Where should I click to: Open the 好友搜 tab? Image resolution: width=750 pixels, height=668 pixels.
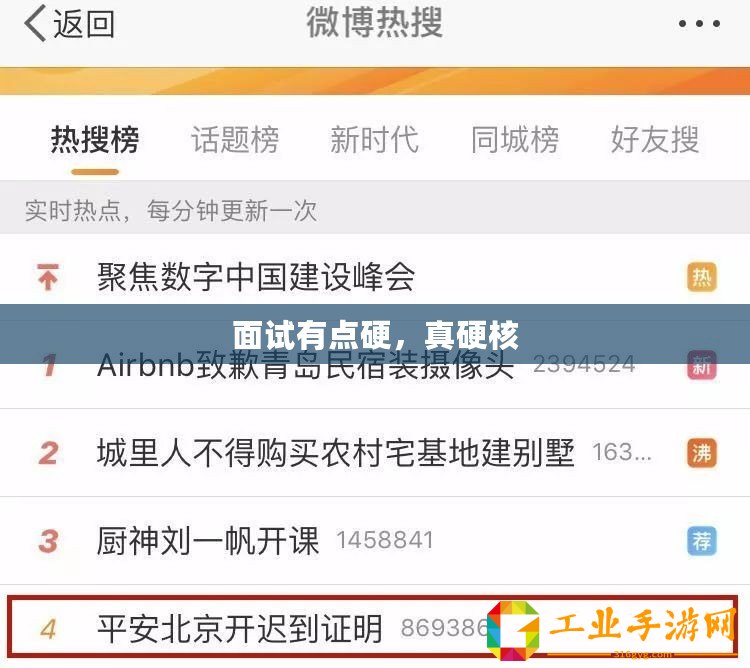click(x=655, y=140)
